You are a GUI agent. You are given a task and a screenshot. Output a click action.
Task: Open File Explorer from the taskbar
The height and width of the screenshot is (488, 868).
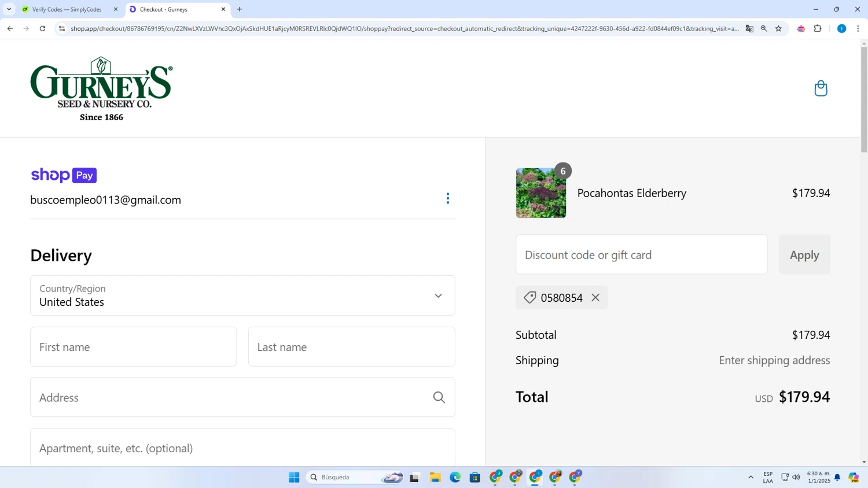(x=435, y=477)
